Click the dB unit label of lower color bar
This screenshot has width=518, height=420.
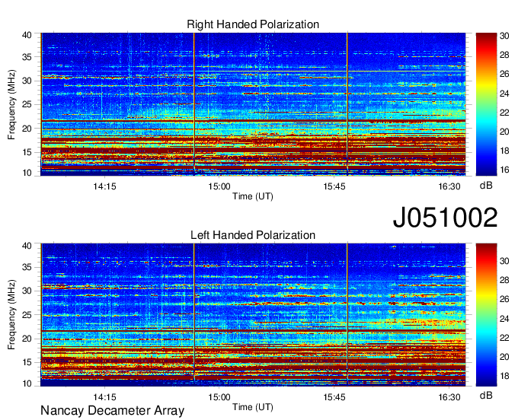coord(486,395)
